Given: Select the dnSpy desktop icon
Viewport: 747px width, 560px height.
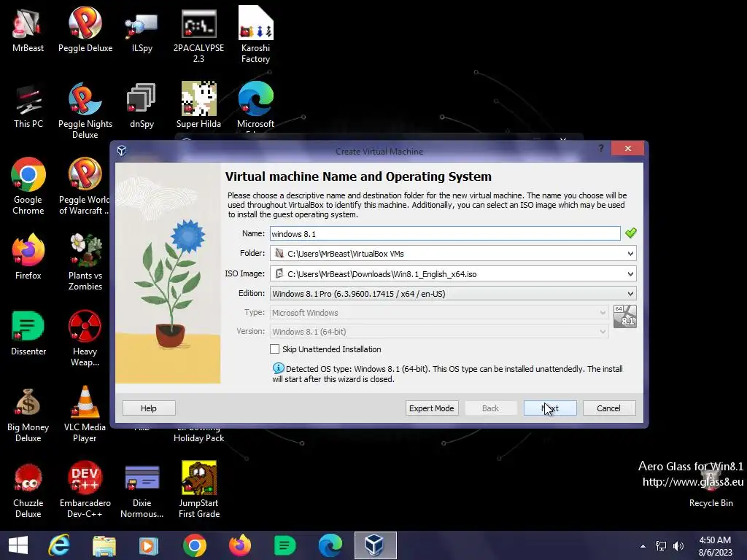Looking at the screenshot, I should click(142, 106).
